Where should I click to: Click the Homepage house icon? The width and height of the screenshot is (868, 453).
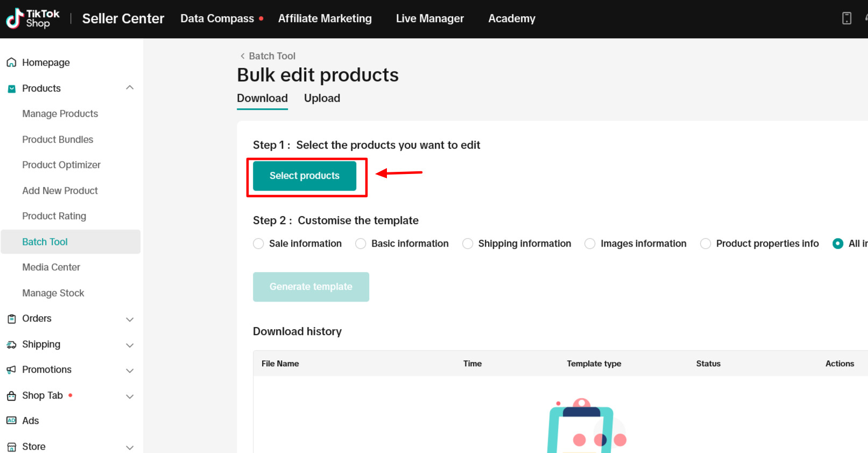coord(11,62)
